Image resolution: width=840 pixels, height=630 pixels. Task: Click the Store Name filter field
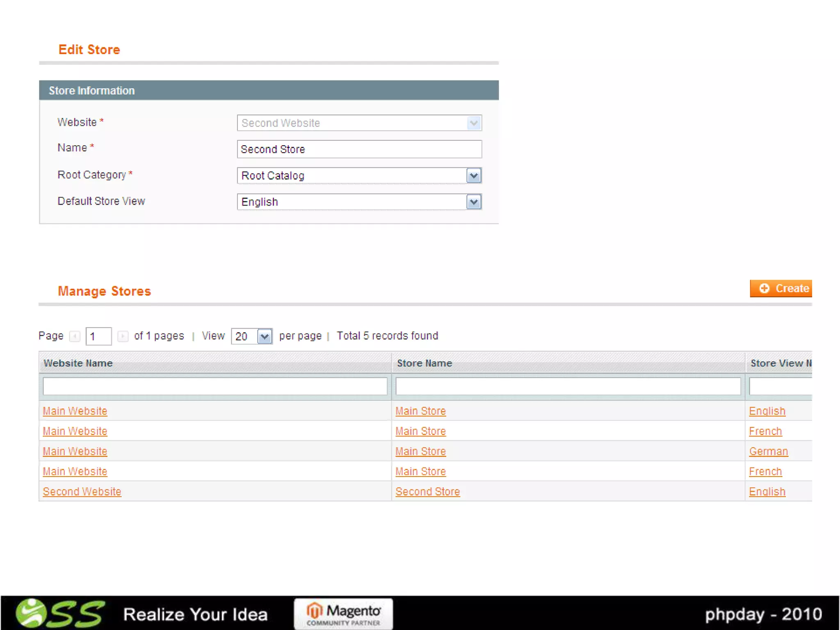568,386
